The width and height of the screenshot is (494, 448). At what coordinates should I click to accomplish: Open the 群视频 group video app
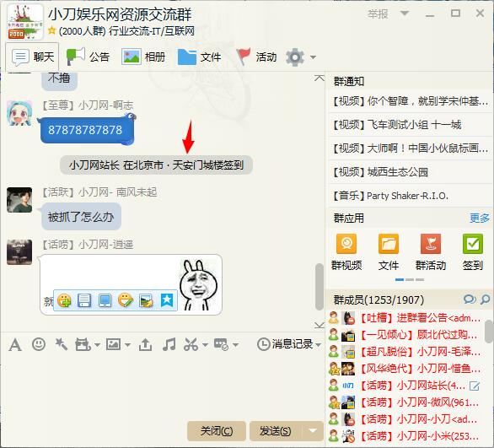pyautogui.click(x=346, y=252)
